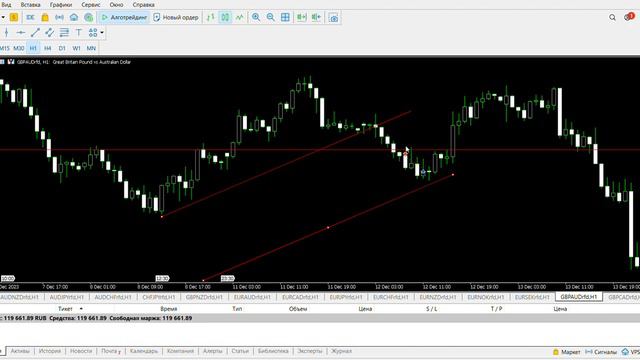Click the green globe icon in toolbar
Viewport: 640px width, 360px height.
click(x=89, y=18)
